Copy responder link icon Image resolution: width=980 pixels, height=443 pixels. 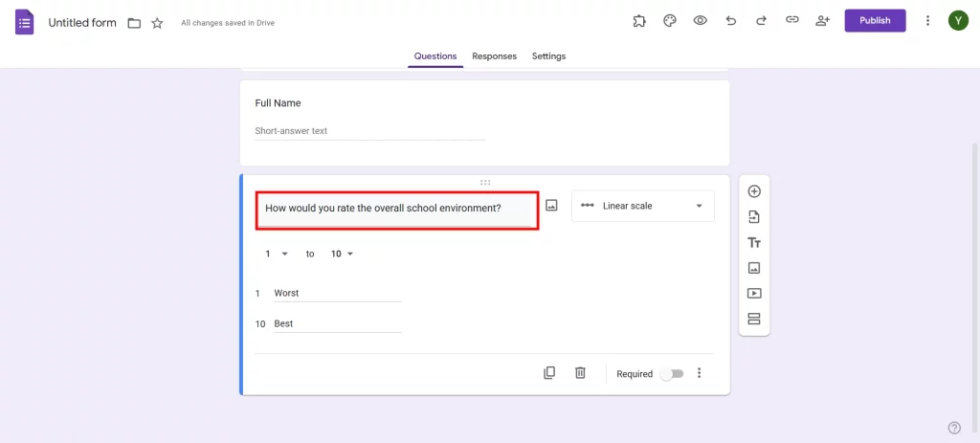pos(792,20)
